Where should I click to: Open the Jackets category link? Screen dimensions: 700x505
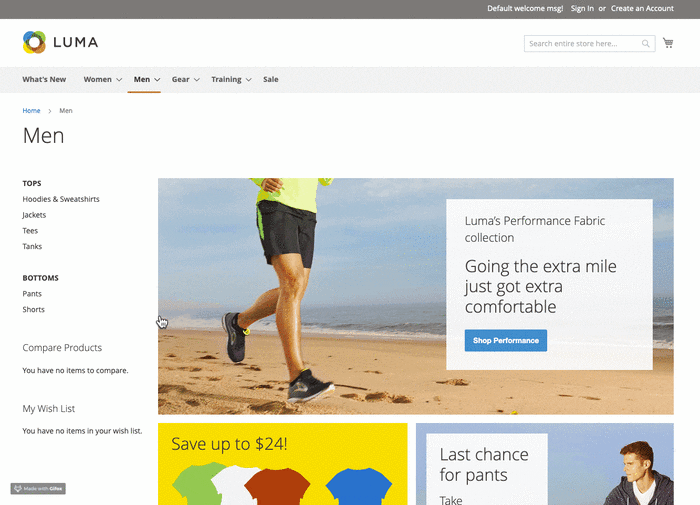coord(34,215)
